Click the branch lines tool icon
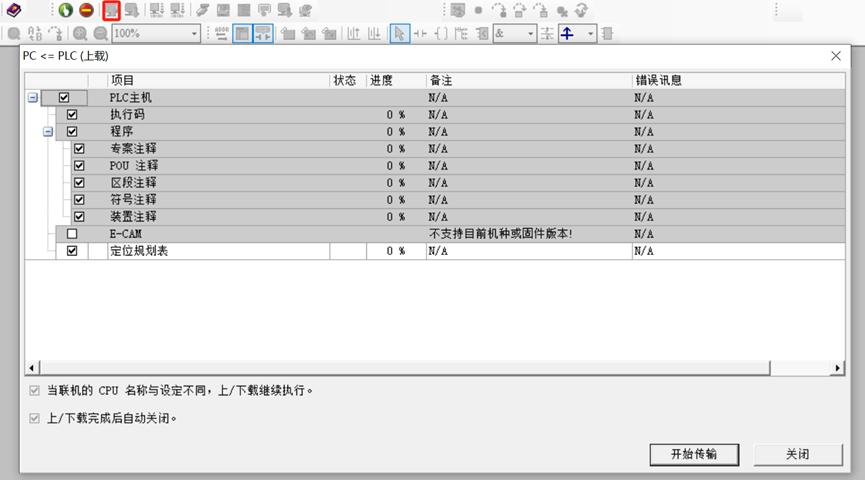This screenshot has height=480, width=865. [461, 34]
